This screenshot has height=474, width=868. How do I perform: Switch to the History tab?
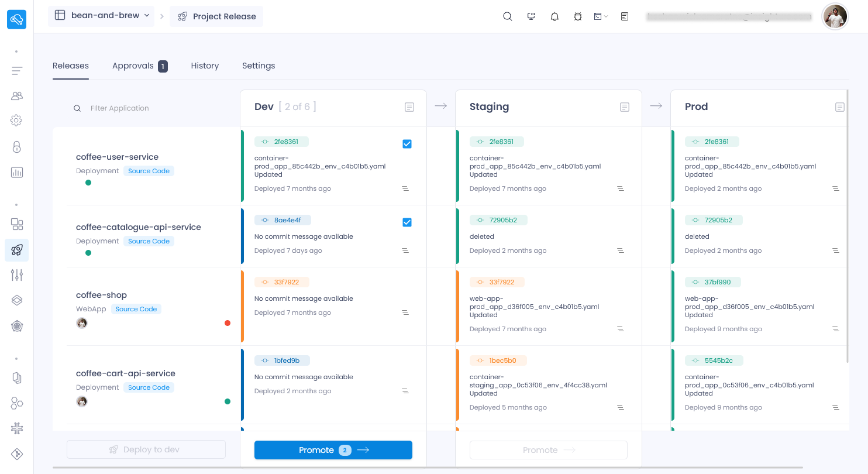click(x=205, y=66)
